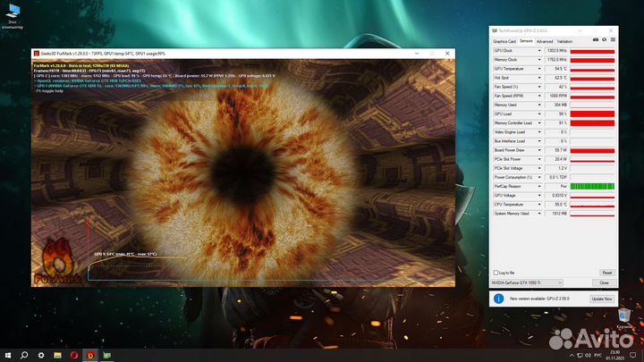Expand System Memory Used dropdown
This screenshot has height=362, width=644.
pyautogui.click(x=539, y=214)
